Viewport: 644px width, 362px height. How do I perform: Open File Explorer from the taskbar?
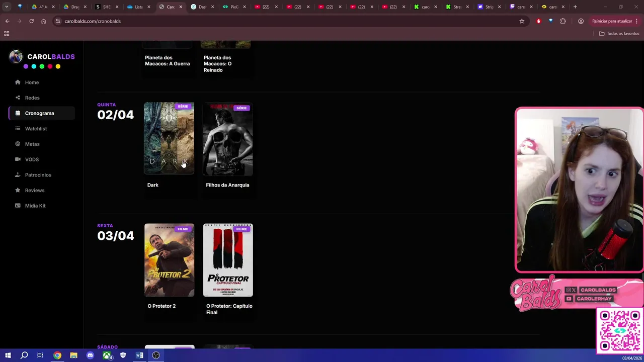pos(73,355)
